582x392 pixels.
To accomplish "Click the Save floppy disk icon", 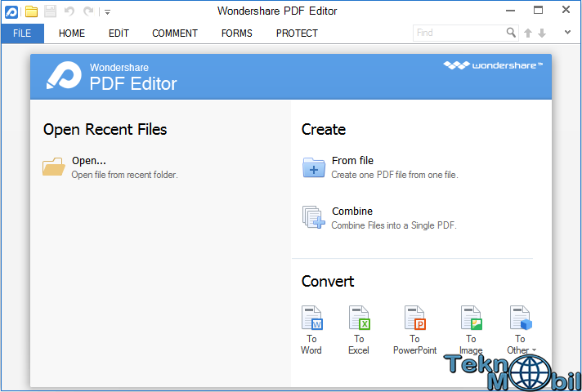I will tap(50, 11).
